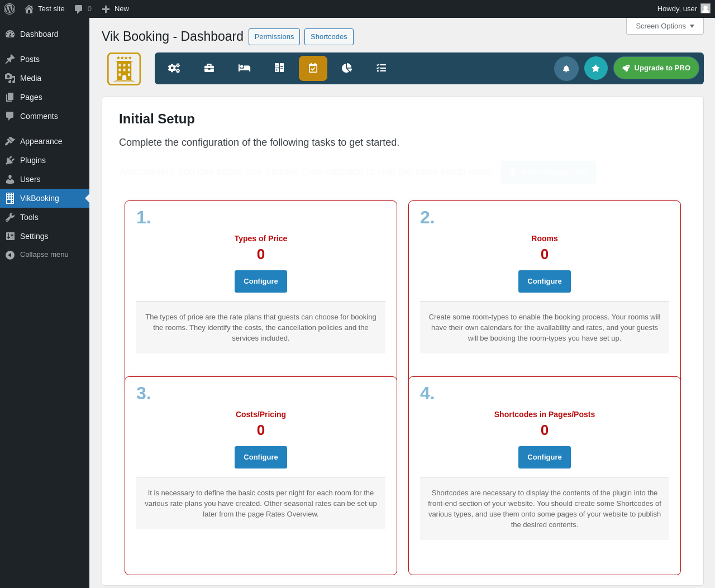Click the Costs/Pricing label
The image size is (715, 588).
(261, 414)
